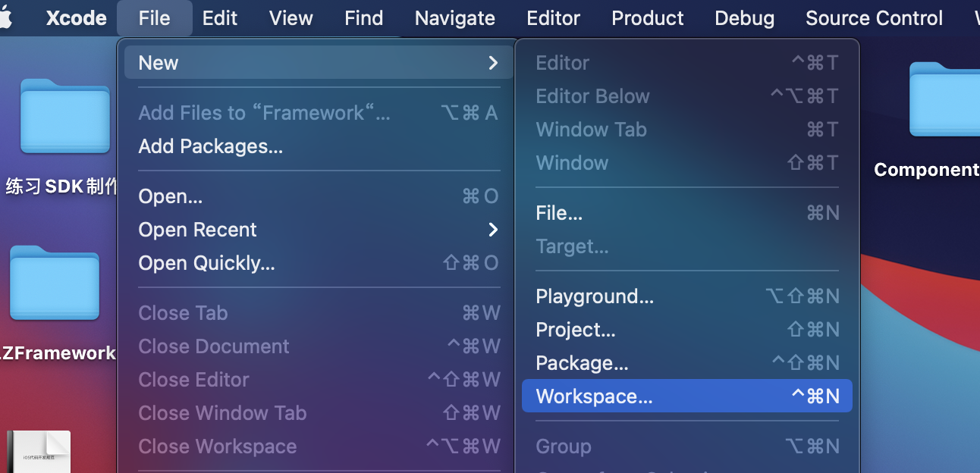Screen dimensions: 980x473
Task: Choose Target... submenu item
Action: [x=687, y=246]
